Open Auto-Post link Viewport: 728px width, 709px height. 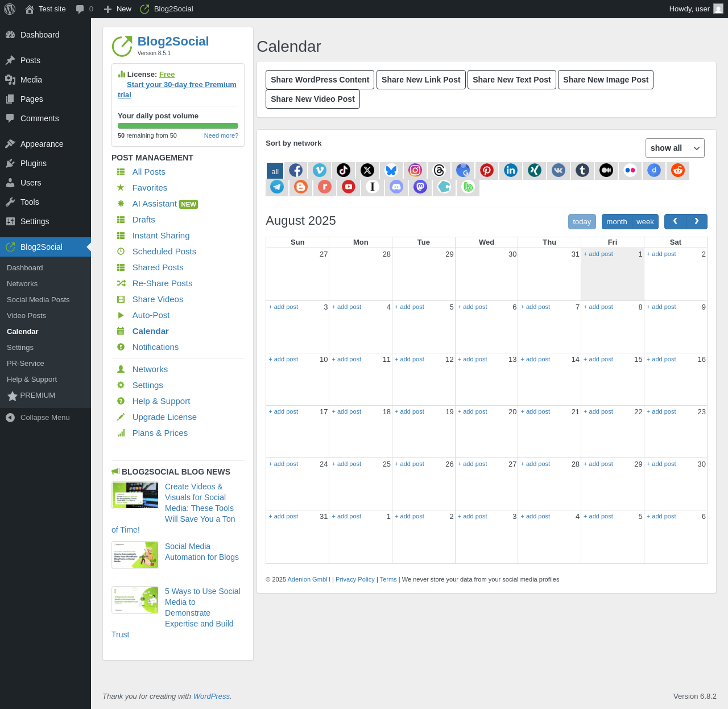click(x=151, y=315)
